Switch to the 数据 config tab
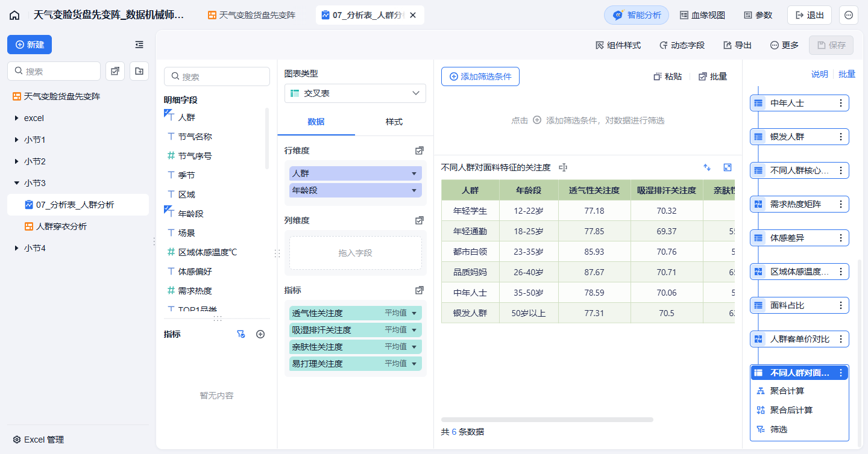This screenshot has height=454, width=868. [316, 122]
